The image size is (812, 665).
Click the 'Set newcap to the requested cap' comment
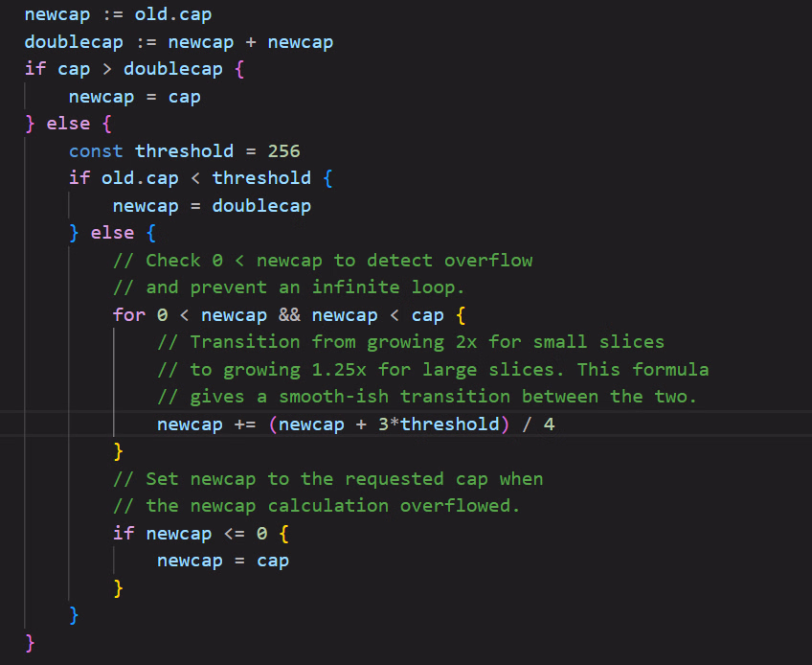pos(327,478)
